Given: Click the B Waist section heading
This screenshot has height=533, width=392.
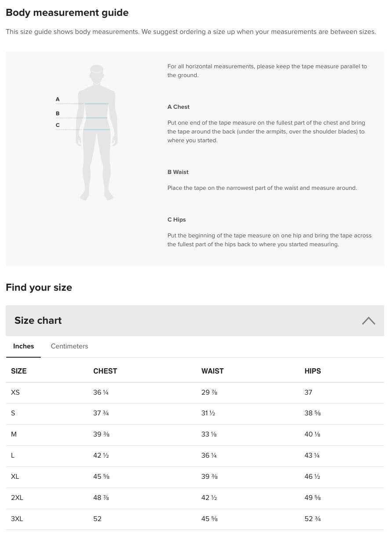Looking at the screenshot, I should click(x=178, y=172).
